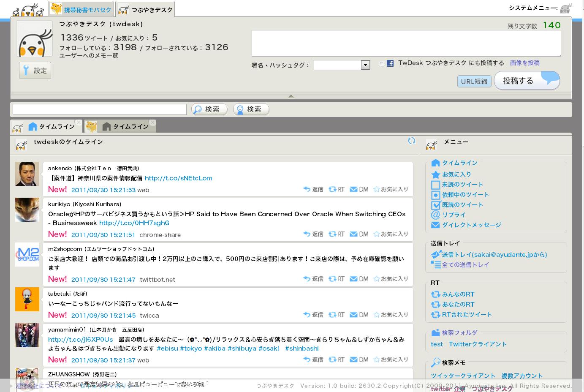The width and height of the screenshot is (584, 392).
Task: Favorite kurikiyo's tweet
Action: [391, 234]
